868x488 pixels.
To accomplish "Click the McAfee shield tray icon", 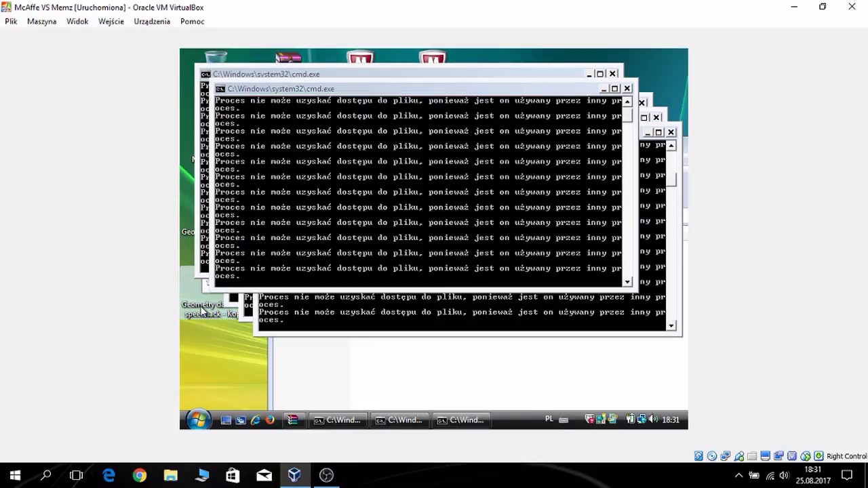I will [590, 420].
